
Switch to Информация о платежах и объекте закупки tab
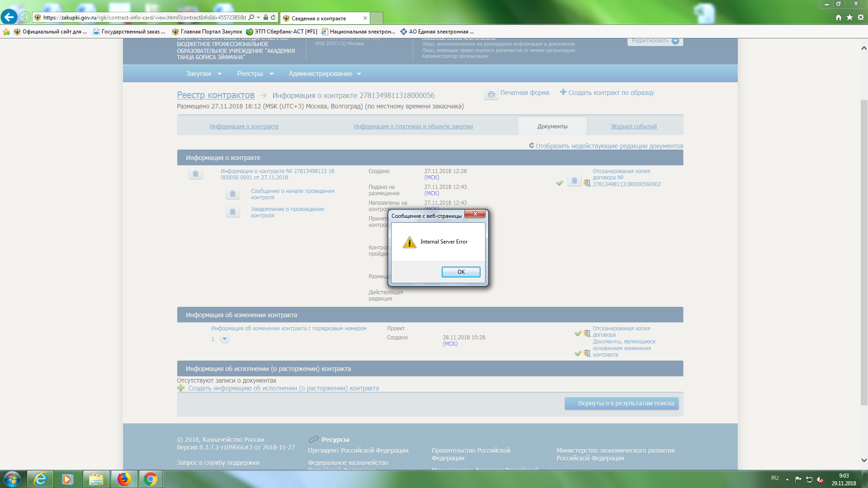413,127
